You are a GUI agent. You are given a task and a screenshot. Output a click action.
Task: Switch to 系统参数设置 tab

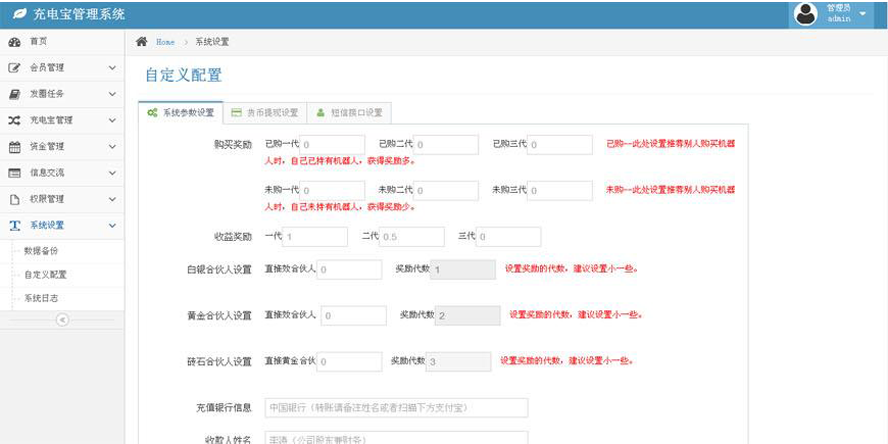[x=181, y=113]
